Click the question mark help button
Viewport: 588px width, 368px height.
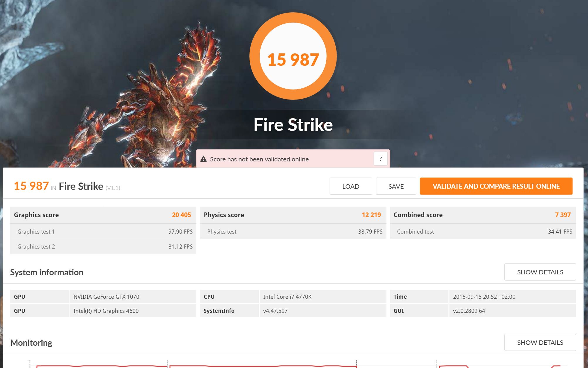[380, 159]
